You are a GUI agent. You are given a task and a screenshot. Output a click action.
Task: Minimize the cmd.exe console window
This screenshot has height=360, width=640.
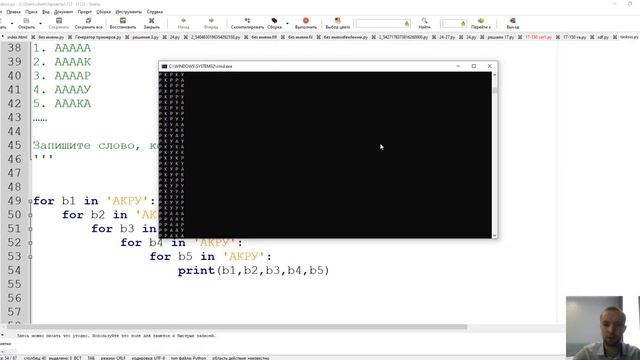click(458, 66)
